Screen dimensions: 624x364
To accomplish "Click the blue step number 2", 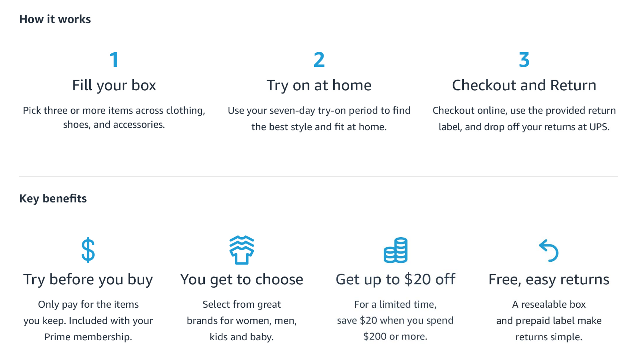I will coord(319,60).
